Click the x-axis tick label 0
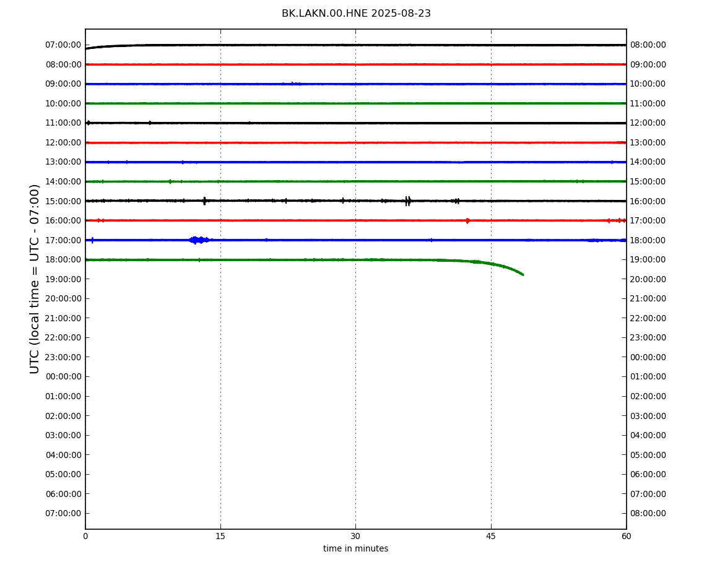The height and width of the screenshot is (588, 712). 85,536
